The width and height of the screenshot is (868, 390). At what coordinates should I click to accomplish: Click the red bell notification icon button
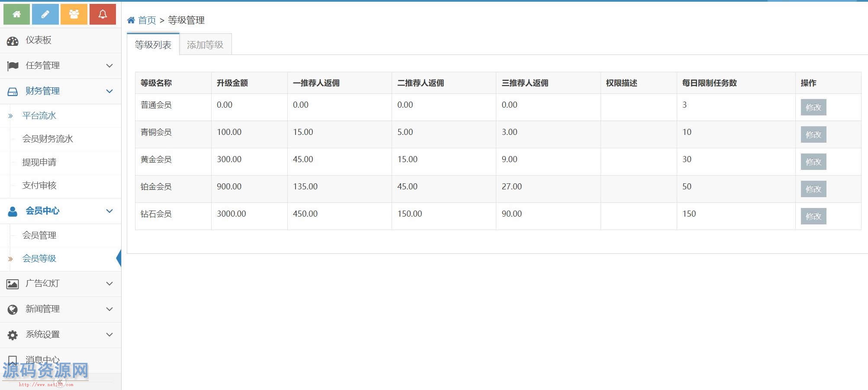(x=103, y=14)
